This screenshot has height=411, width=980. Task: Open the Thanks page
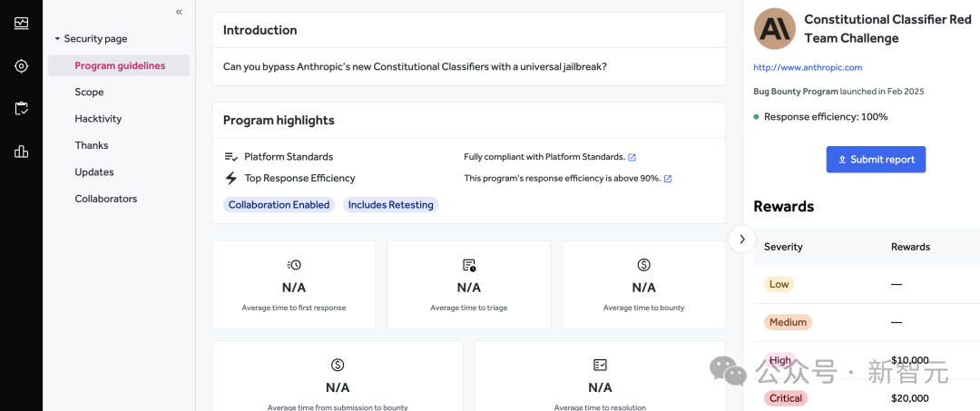[92, 145]
